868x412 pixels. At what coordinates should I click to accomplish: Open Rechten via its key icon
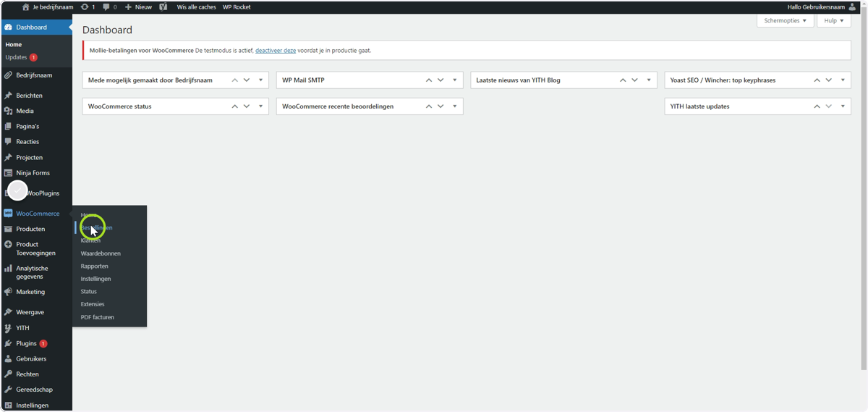pyautogui.click(x=8, y=374)
